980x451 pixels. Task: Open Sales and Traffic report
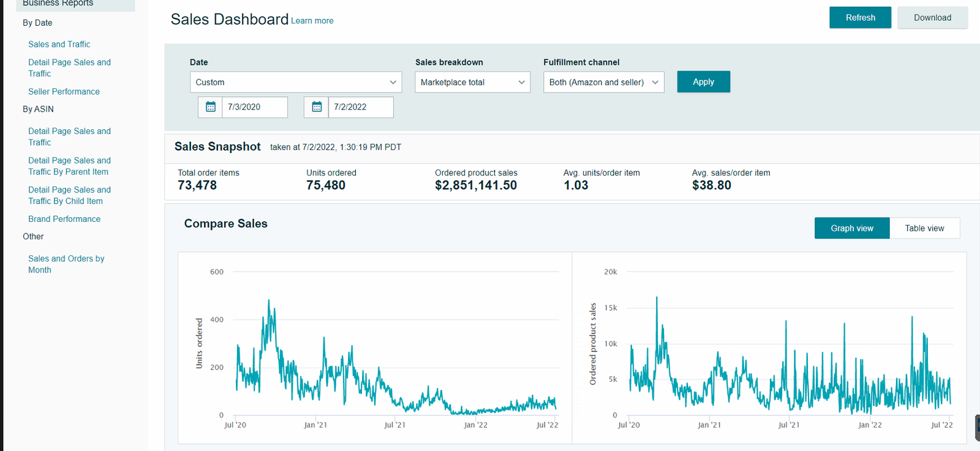click(x=59, y=44)
